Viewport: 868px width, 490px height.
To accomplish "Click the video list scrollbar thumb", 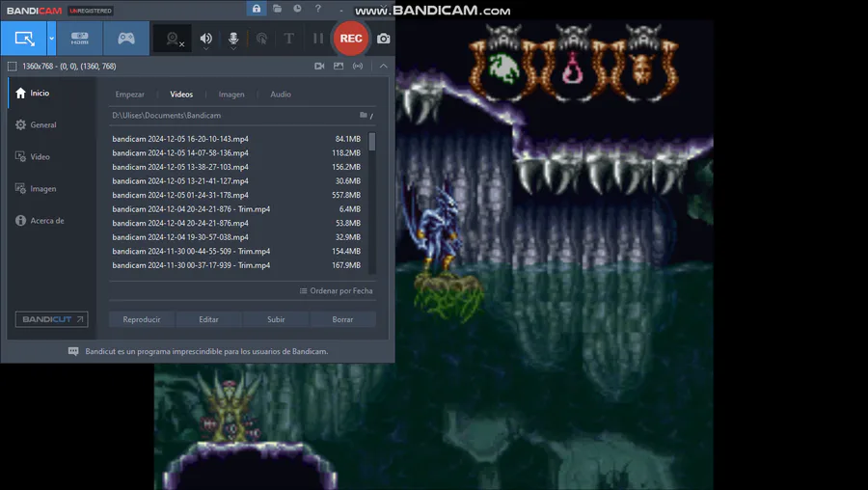I will [372, 142].
